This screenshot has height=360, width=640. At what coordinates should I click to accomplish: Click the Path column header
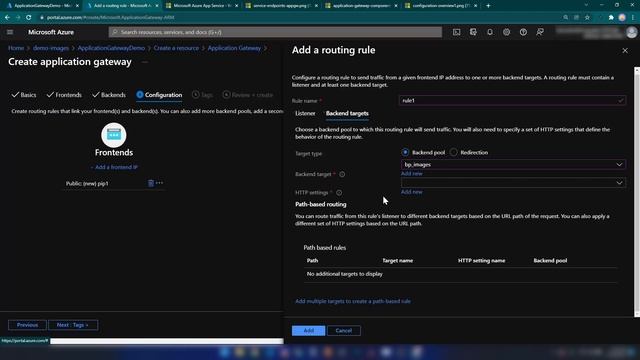click(312, 260)
